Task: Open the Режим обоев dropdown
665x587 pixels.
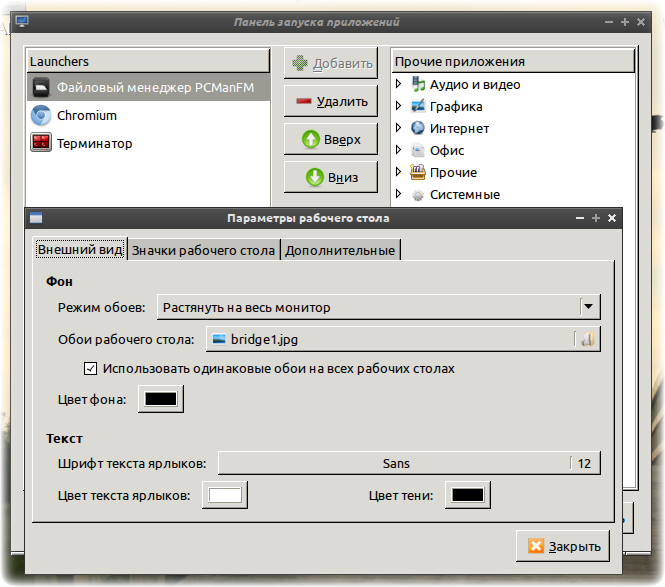Action: coord(378,307)
